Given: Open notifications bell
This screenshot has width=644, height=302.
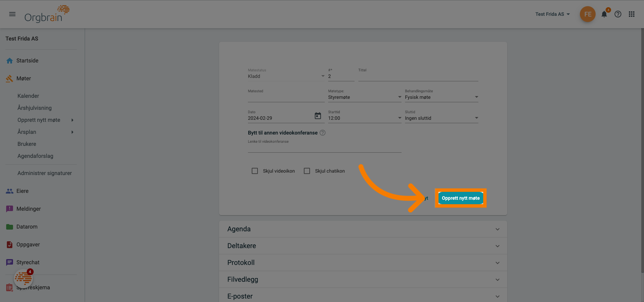Looking at the screenshot, I should click(604, 14).
